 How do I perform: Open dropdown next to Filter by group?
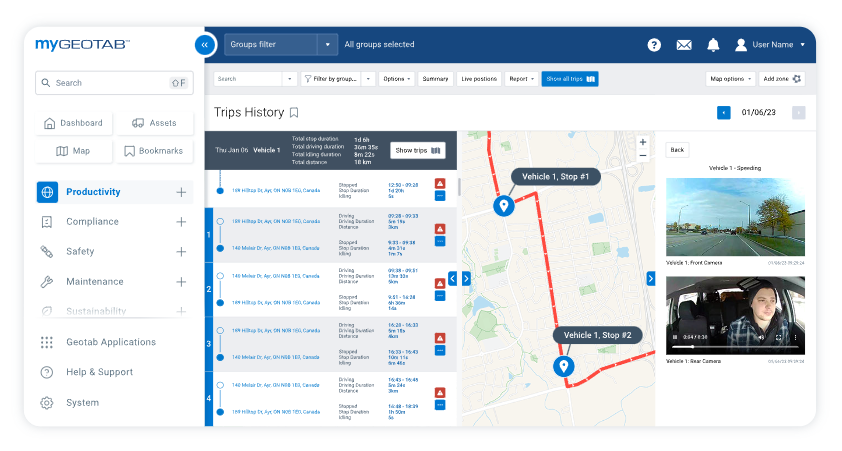point(368,79)
